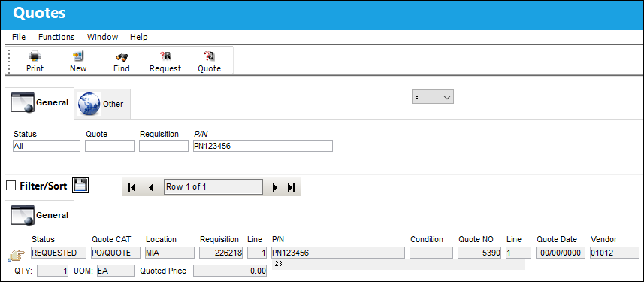Select the lower General results tab
Image resolution: width=644 pixels, height=282 pixels.
39,216
